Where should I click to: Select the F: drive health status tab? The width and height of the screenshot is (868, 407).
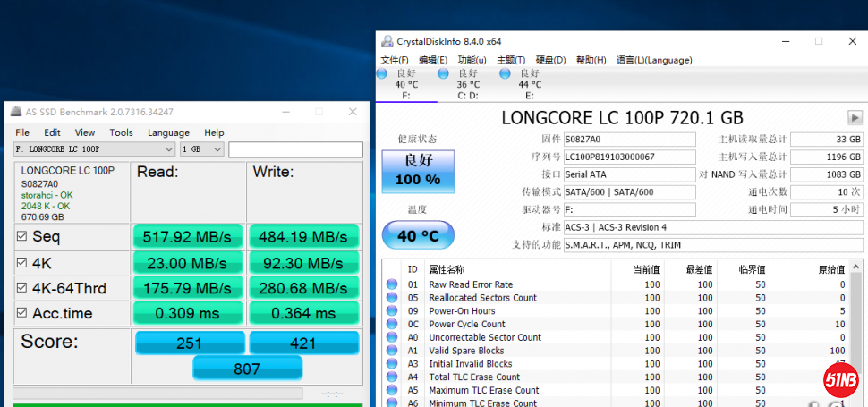point(406,84)
